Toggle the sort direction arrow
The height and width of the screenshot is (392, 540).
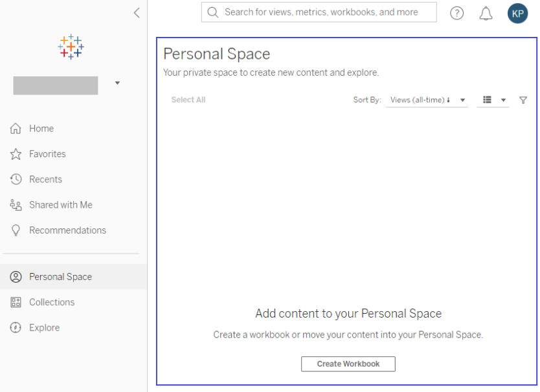(449, 100)
